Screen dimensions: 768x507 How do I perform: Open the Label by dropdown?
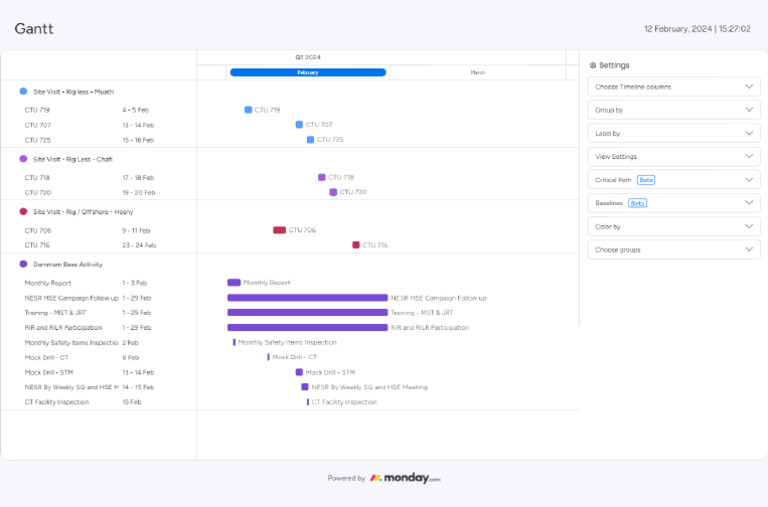coord(674,133)
